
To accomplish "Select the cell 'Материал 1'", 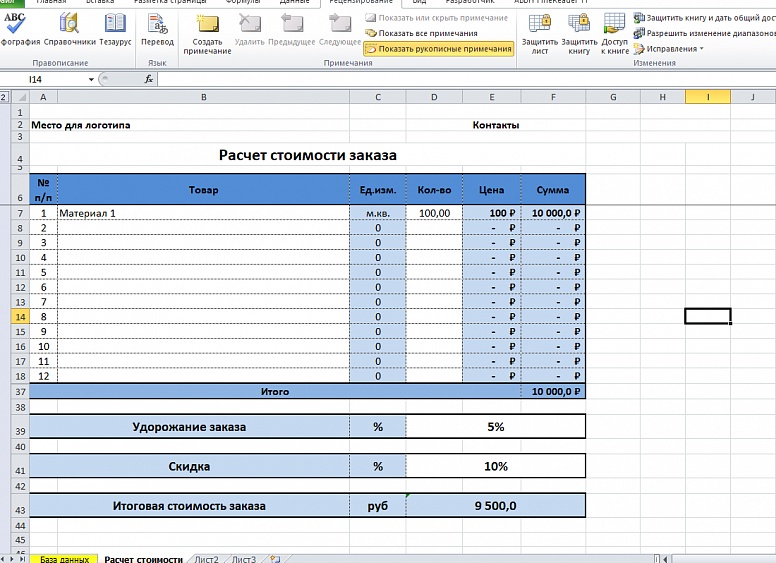I will pyautogui.click(x=203, y=213).
